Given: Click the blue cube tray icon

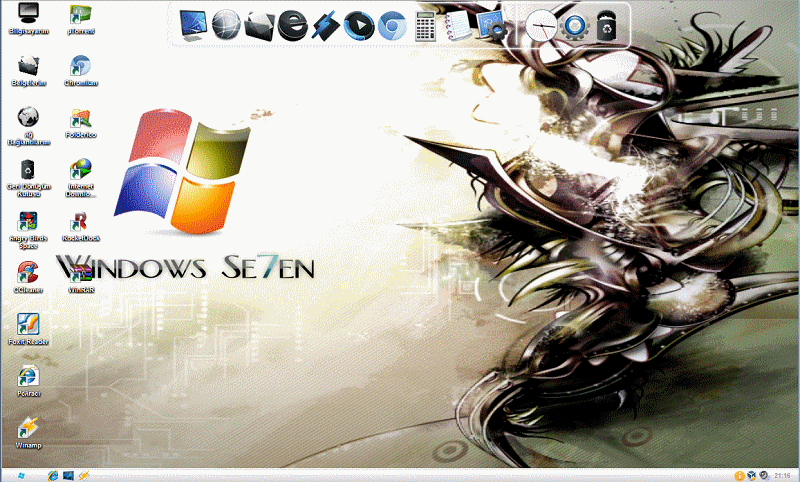Looking at the screenshot, I should pyautogui.click(x=752, y=476).
